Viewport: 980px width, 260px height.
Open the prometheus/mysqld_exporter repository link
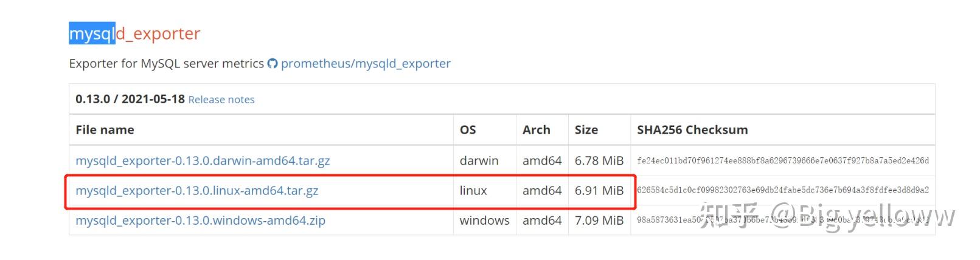[366, 64]
